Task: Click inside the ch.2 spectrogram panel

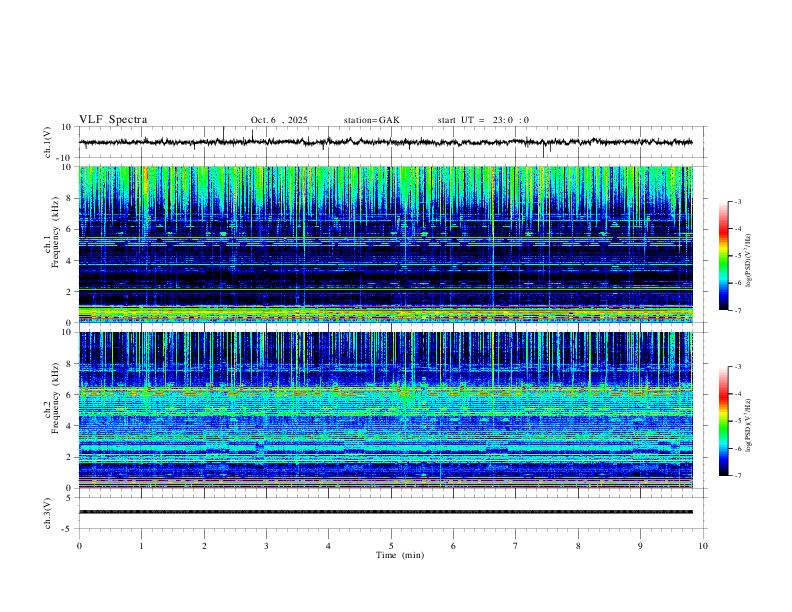Action: point(386,410)
